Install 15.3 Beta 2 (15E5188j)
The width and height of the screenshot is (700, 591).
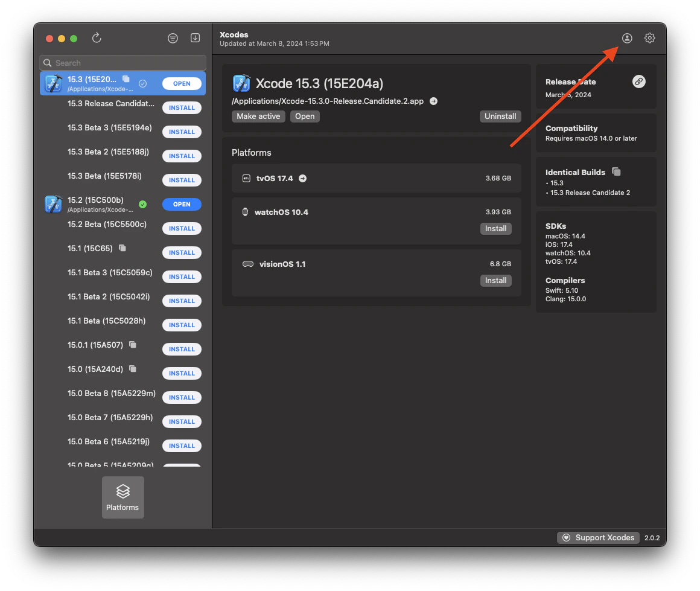(x=182, y=156)
